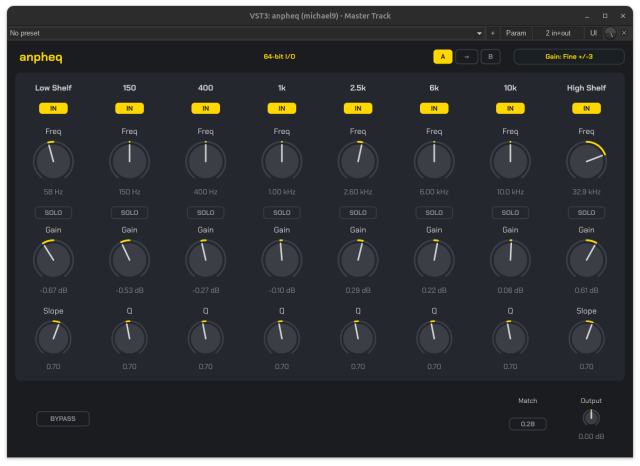
Task: Click the 10k band Freq knob
Action: tap(510, 161)
